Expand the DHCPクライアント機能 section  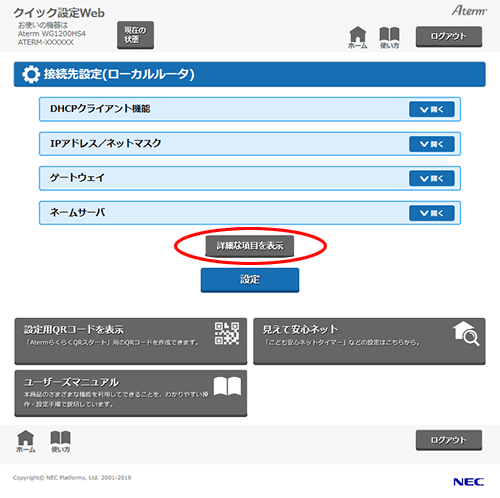[x=432, y=109]
